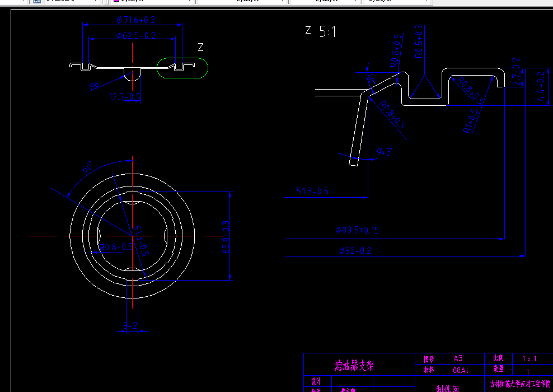Image resolution: width=553 pixels, height=392 pixels.
Task: Select the Ø89.5+0.15 dimension
Action: [x=358, y=230]
